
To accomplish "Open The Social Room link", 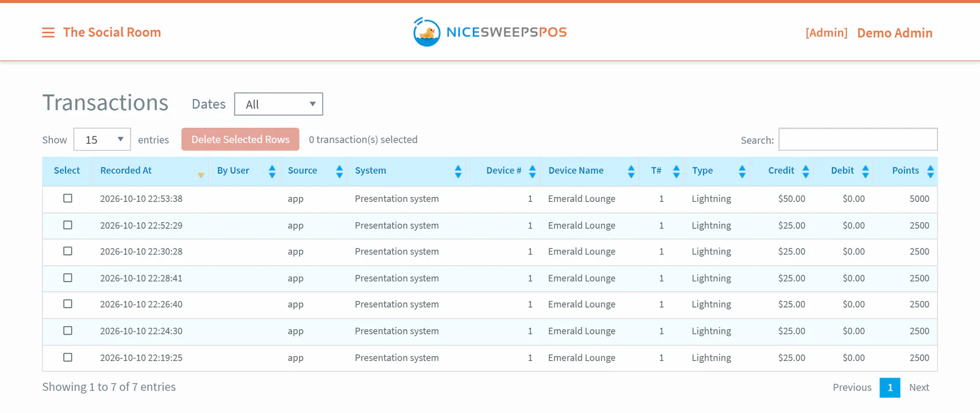I will tap(112, 32).
